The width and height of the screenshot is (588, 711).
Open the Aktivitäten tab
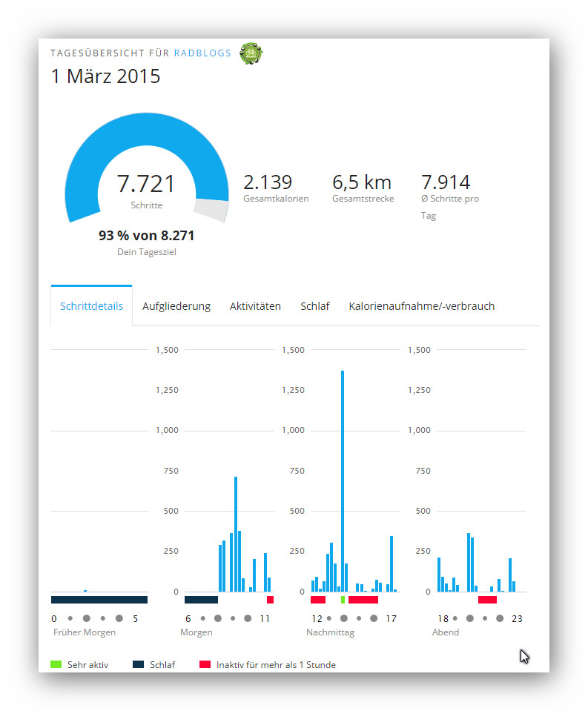(x=255, y=306)
